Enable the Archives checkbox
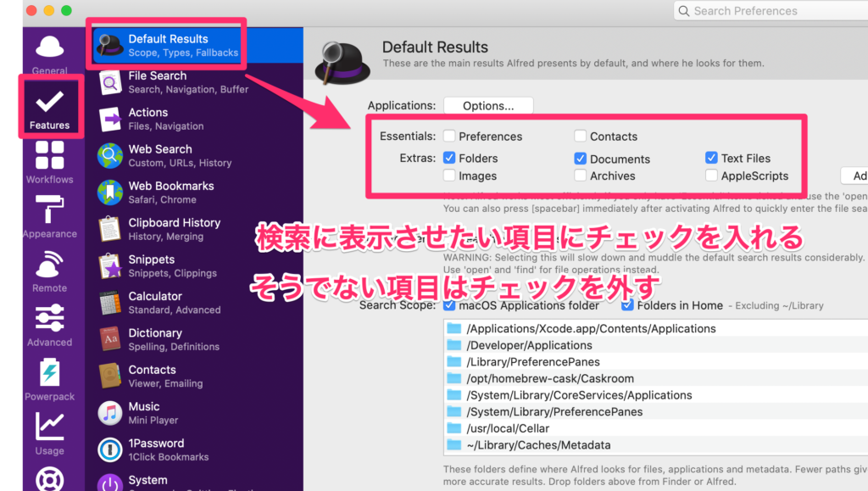This screenshot has width=868, height=491. (581, 176)
